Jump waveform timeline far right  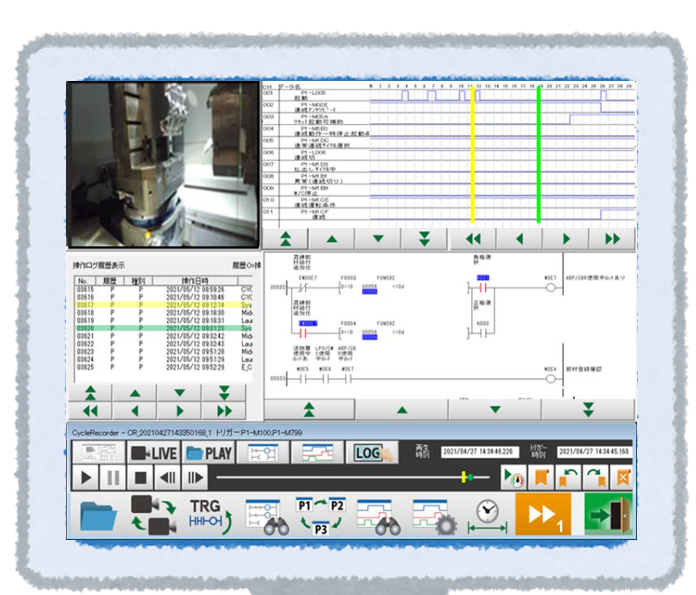pos(612,239)
